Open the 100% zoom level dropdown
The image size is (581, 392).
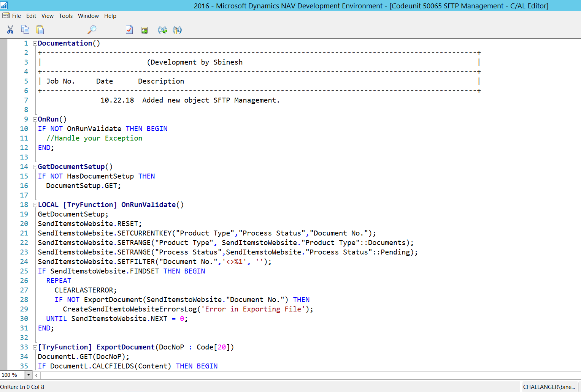coord(28,375)
